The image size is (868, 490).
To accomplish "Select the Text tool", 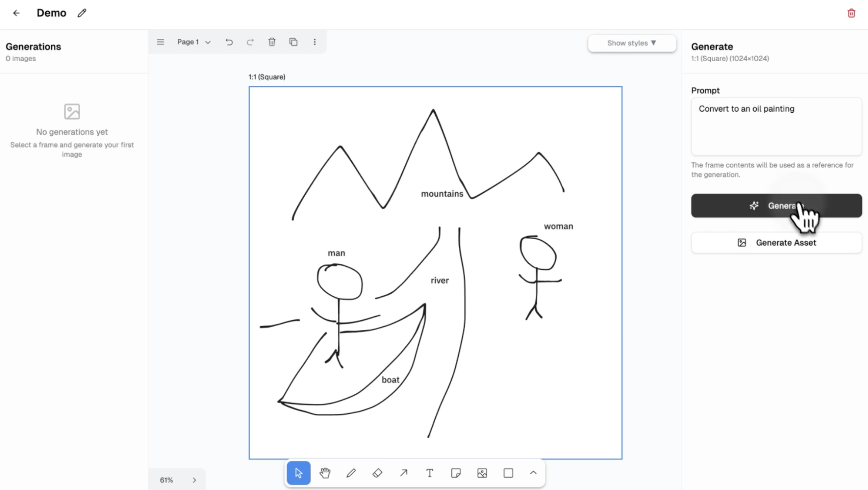I will (429, 473).
